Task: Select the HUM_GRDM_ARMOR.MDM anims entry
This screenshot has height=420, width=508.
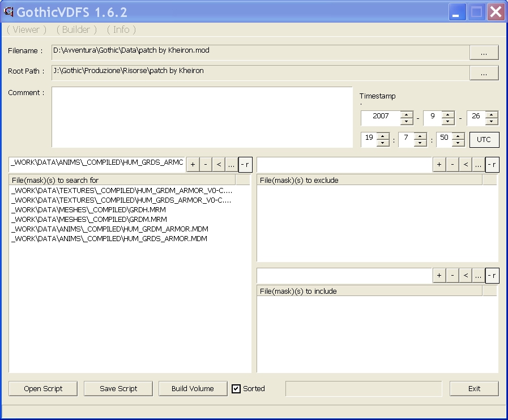Action: tap(110, 229)
